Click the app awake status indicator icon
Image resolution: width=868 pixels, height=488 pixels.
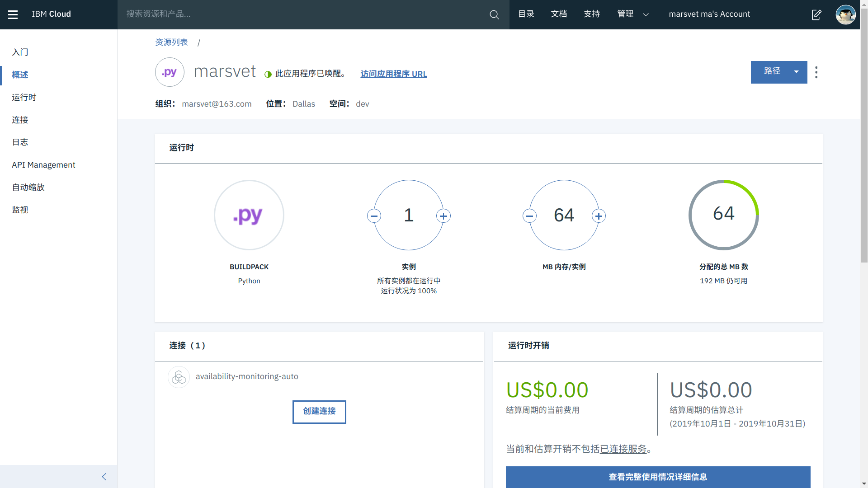[x=268, y=74]
